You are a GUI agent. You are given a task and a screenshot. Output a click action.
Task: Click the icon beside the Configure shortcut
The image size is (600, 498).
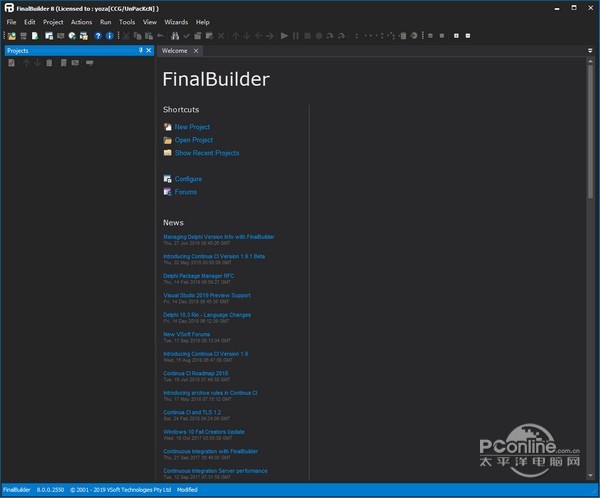167,179
